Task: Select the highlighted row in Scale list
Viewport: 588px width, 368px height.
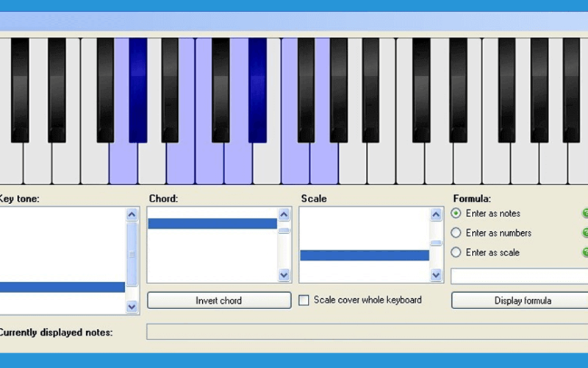Action: (365, 255)
